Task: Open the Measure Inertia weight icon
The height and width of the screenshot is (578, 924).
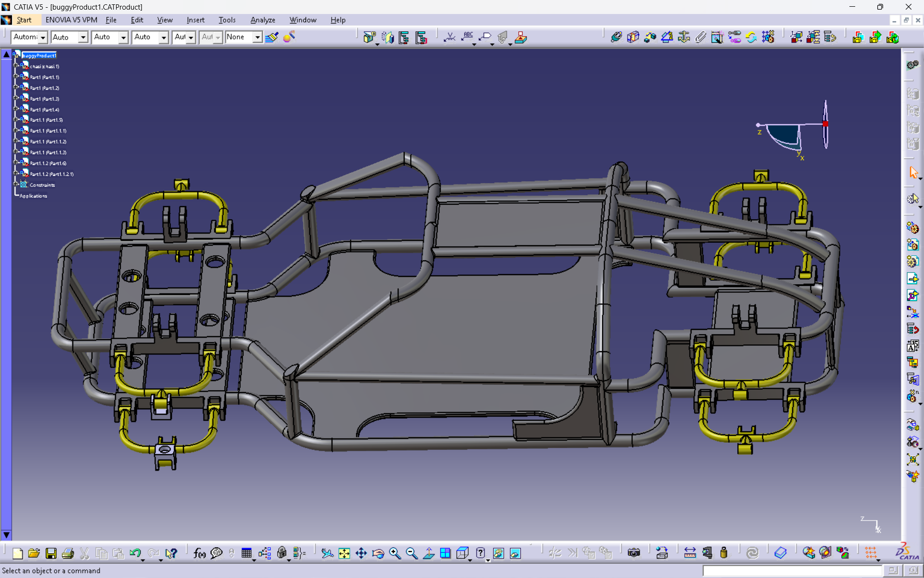Action: point(724,553)
